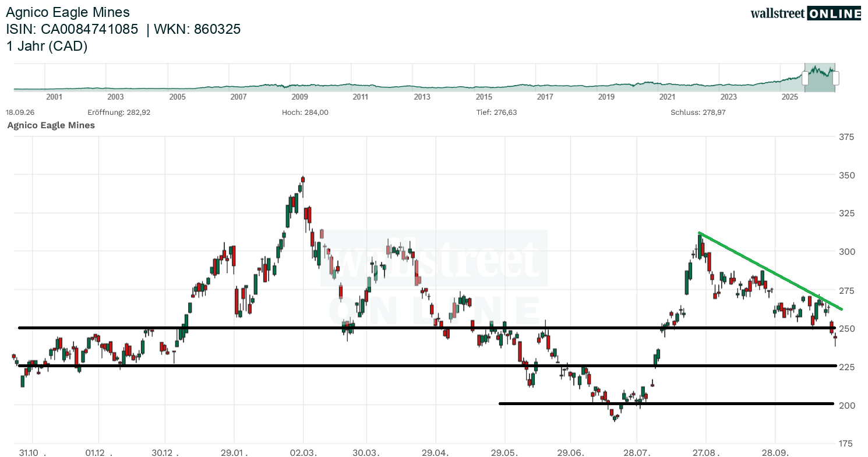
Task: Click the 200 price axis label
Action: point(848,405)
